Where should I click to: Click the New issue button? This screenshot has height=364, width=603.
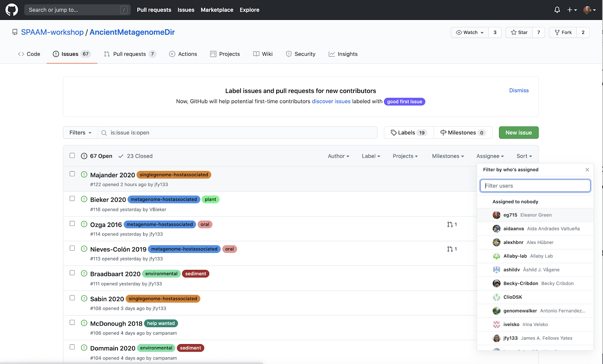[x=519, y=133]
